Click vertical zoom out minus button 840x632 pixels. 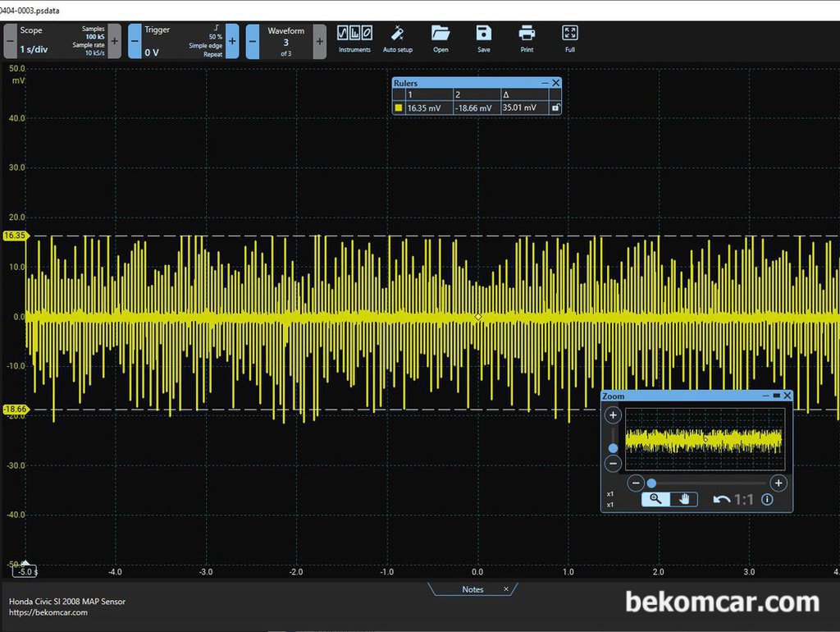(x=613, y=463)
